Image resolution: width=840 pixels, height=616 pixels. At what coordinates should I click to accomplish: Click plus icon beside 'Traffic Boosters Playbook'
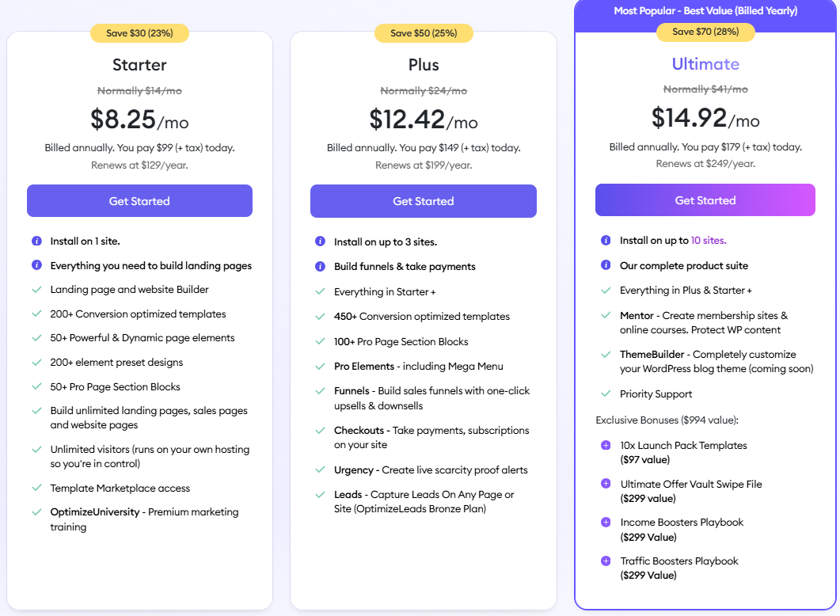pos(606,561)
